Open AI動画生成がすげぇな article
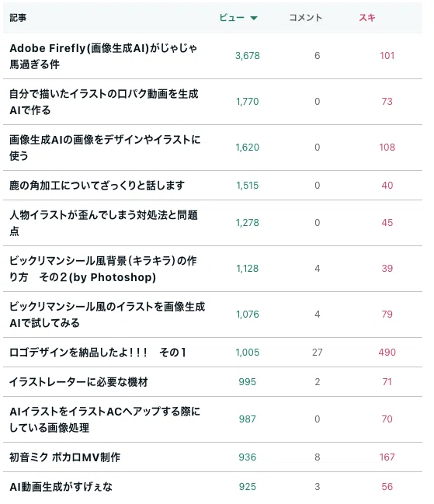This screenshot has height=504, width=434. pyautogui.click(x=61, y=487)
